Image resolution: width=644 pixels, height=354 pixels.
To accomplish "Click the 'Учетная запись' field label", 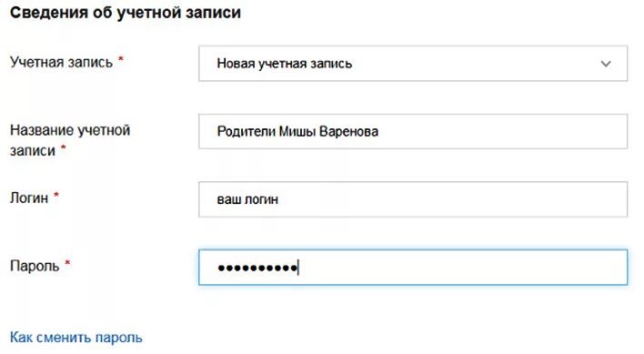I will click(61, 63).
